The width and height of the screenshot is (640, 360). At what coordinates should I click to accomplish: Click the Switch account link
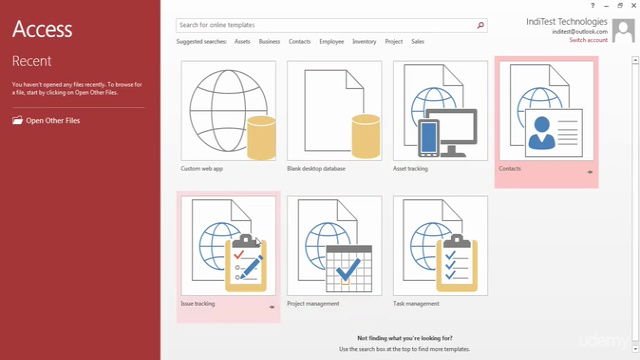pyautogui.click(x=588, y=40)
